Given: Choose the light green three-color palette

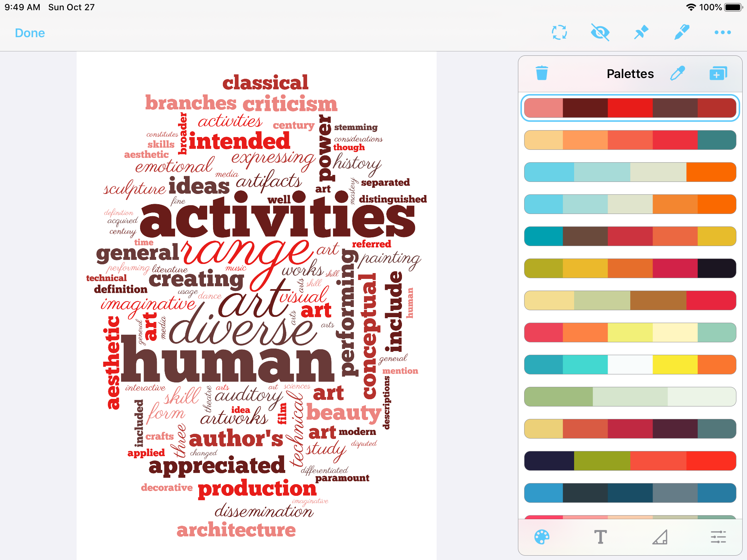Looking at the screenshot, I should click(x=630, y=397).
